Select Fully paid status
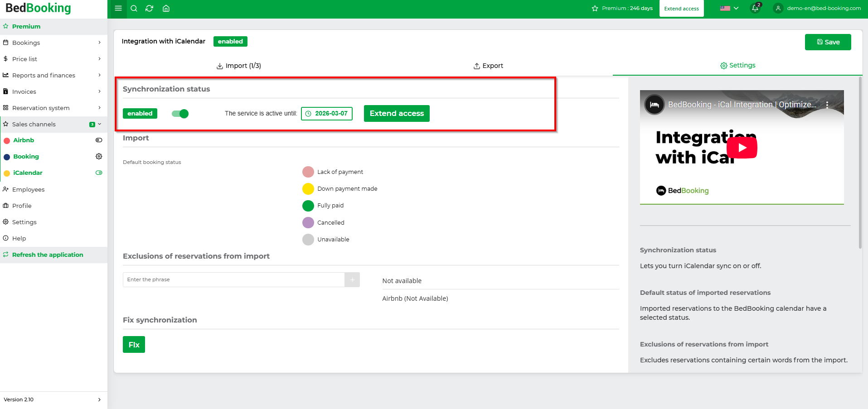This screenshot has width=868, height=409. tap(308, 206)
